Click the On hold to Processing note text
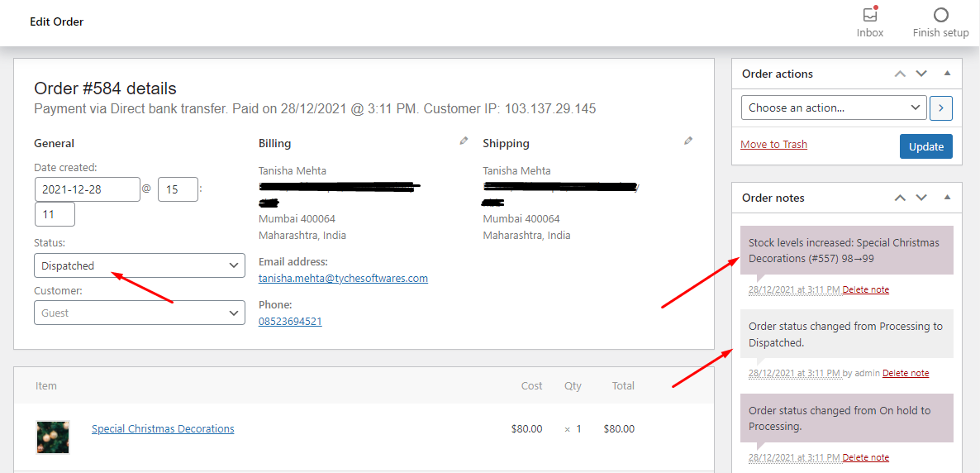The width and height of the screenshot is (980, 473). point(840,418)
